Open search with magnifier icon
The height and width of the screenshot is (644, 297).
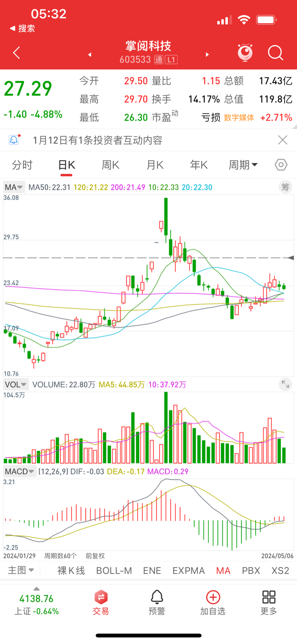tap(276, 53)
